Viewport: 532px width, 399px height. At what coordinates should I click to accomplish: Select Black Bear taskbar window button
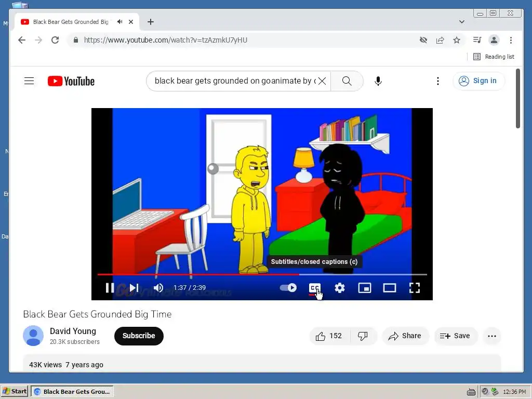pyautogui.click(x=72, y=391)
